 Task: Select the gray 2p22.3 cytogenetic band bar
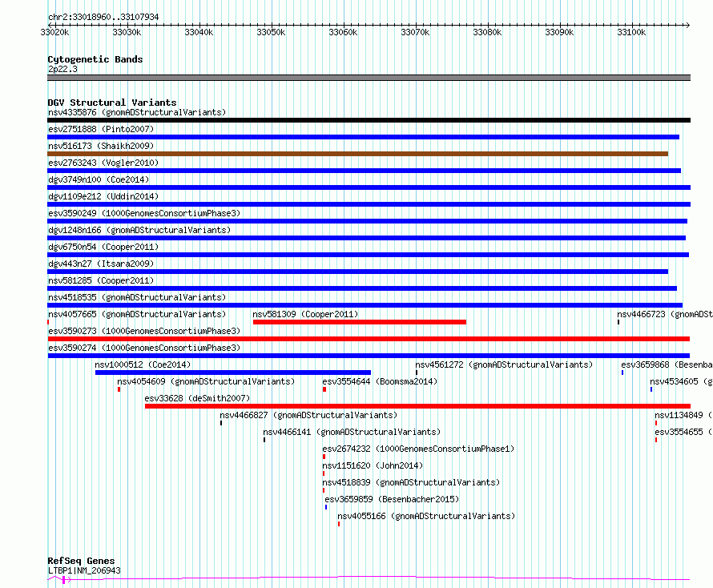(369, 78)
